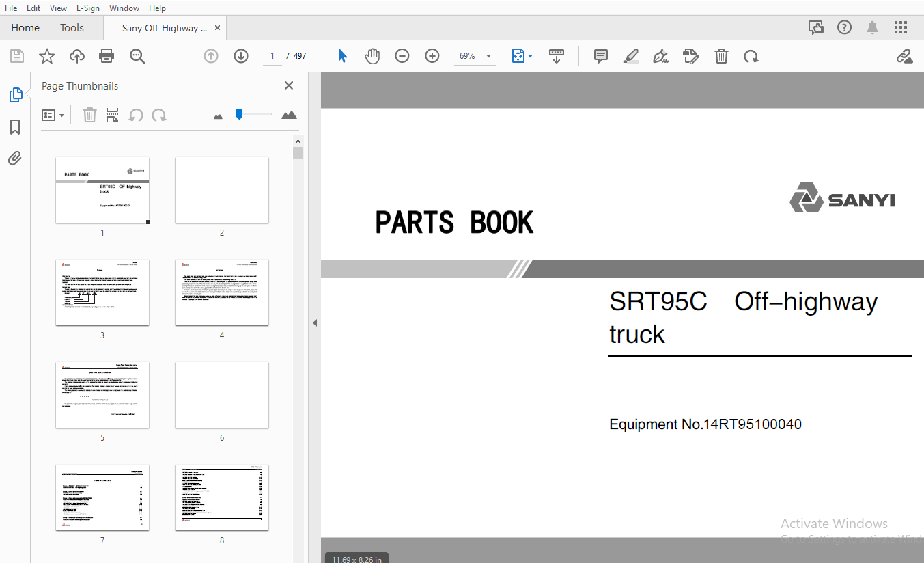Select the Highlight text tool

[631, 56]
